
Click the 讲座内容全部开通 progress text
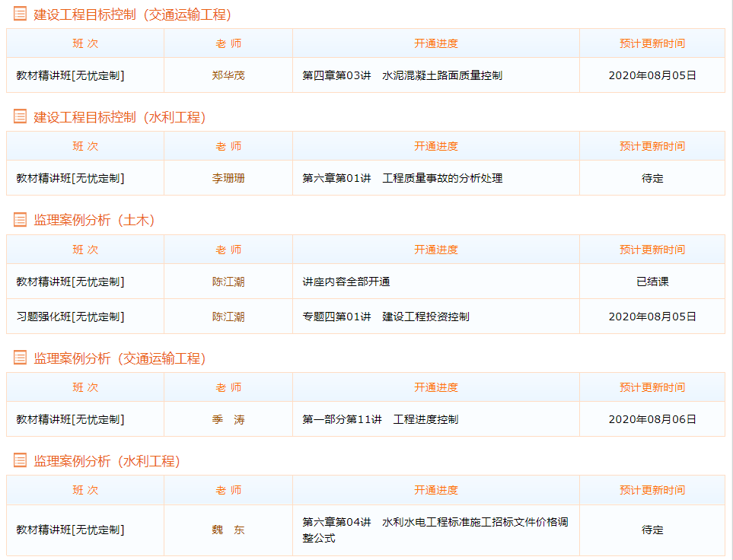[x=346, y=282]
